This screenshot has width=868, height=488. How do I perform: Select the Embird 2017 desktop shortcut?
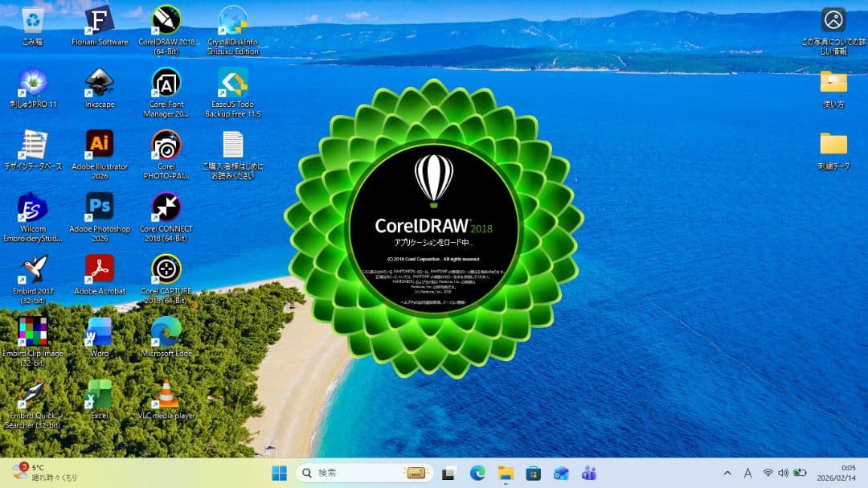[x=33, y=269]
